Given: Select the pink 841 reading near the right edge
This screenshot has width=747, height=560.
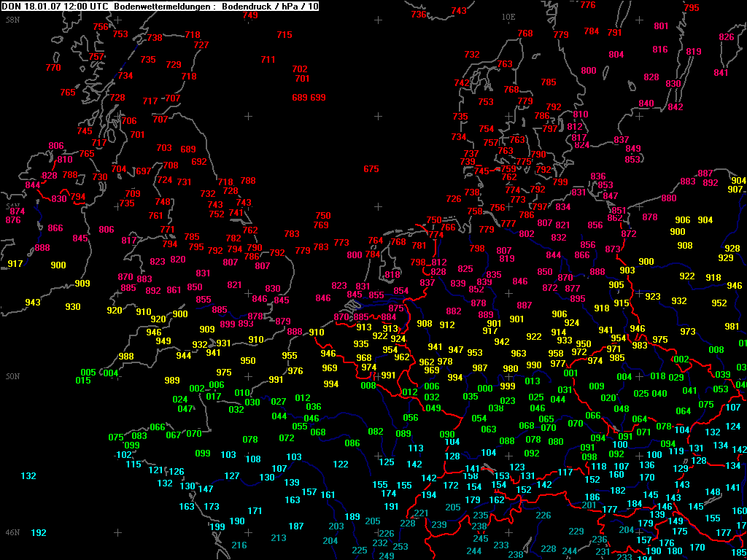Looking at the screenshot, I should click(x=721, y=72).
